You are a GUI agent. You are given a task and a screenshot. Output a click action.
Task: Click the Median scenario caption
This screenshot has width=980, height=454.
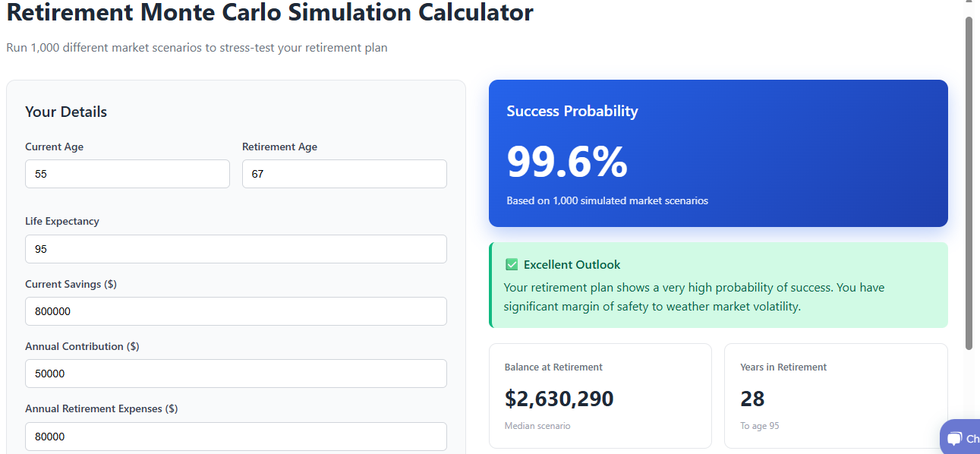pyautogui.click(x=537, y=426)
